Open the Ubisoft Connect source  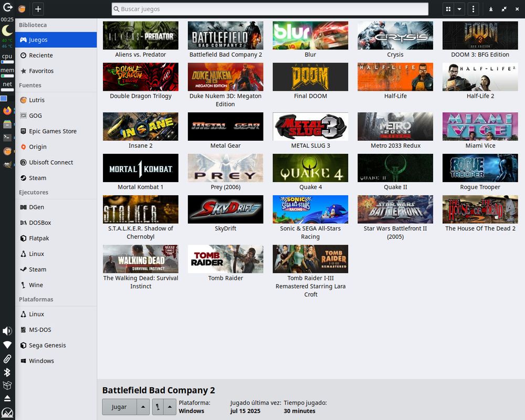point(56,162)
